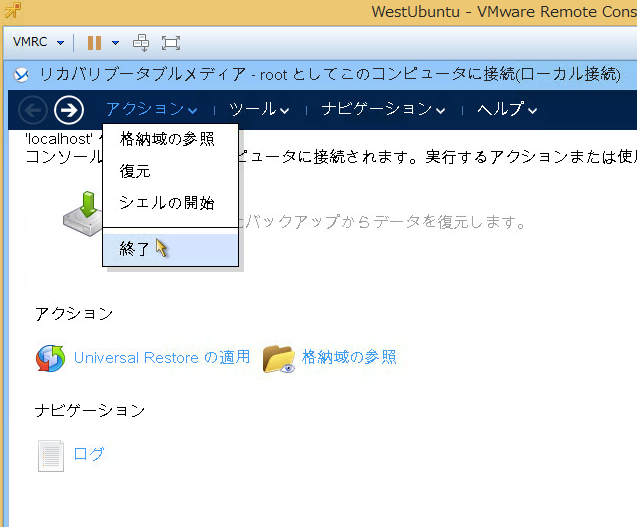Click the log document icon

[x=50, y=455]
